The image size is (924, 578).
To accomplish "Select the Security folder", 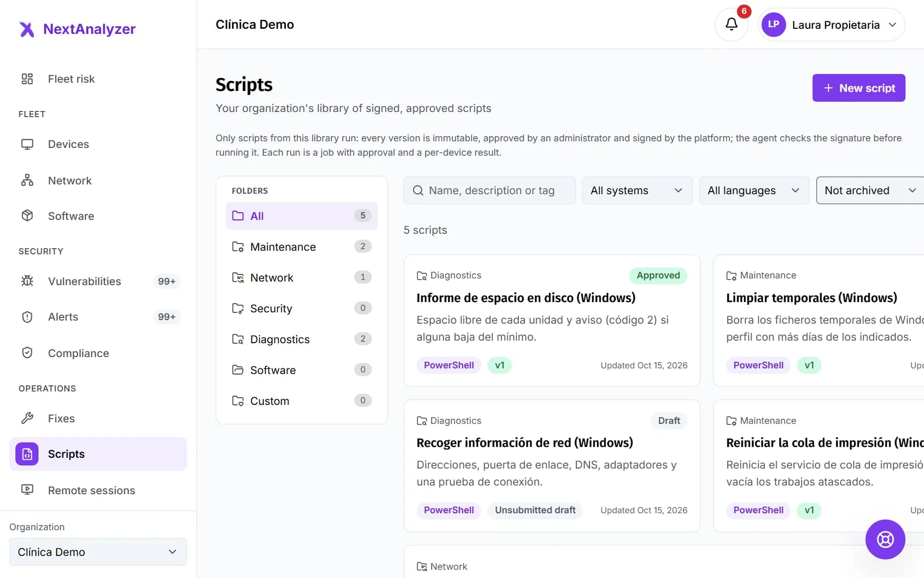I will [x=302, y=308].
